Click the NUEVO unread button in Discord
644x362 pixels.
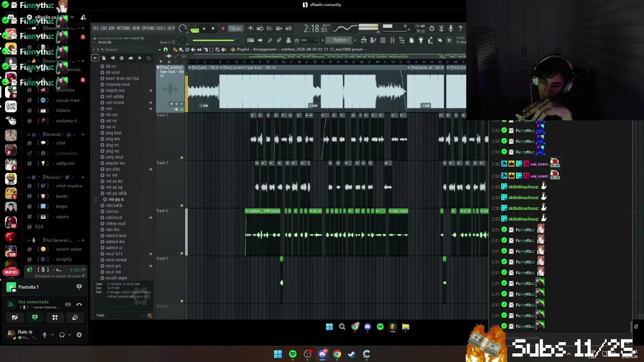click(x=11, y=272)
